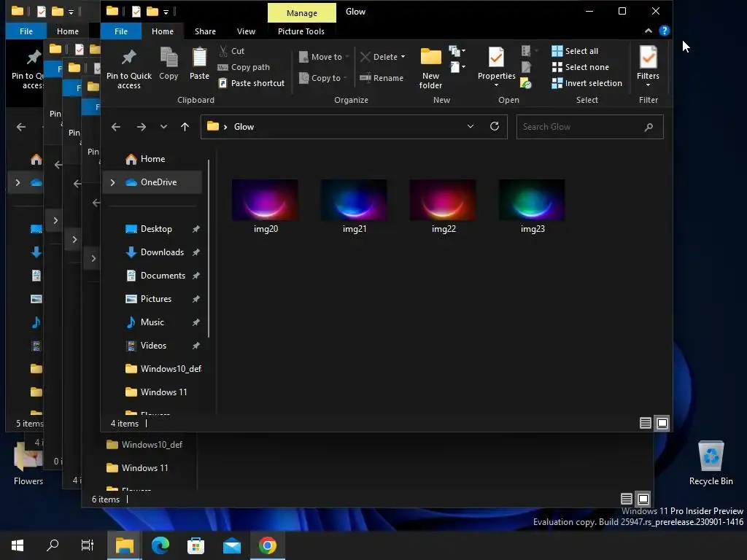
Task: Open Music in the navigation pane
Action: pos(145,322)
